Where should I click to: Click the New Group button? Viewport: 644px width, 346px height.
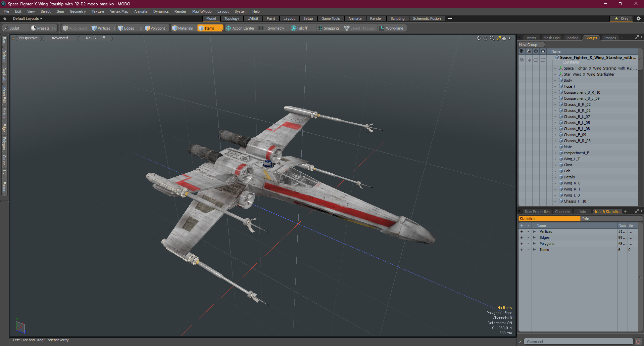531,45
